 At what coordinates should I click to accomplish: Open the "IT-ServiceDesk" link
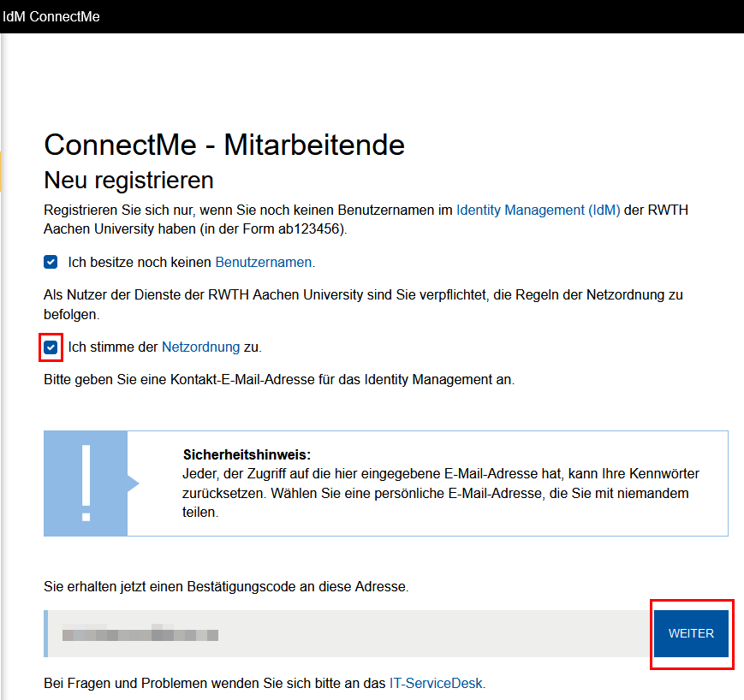click(437, 683)
